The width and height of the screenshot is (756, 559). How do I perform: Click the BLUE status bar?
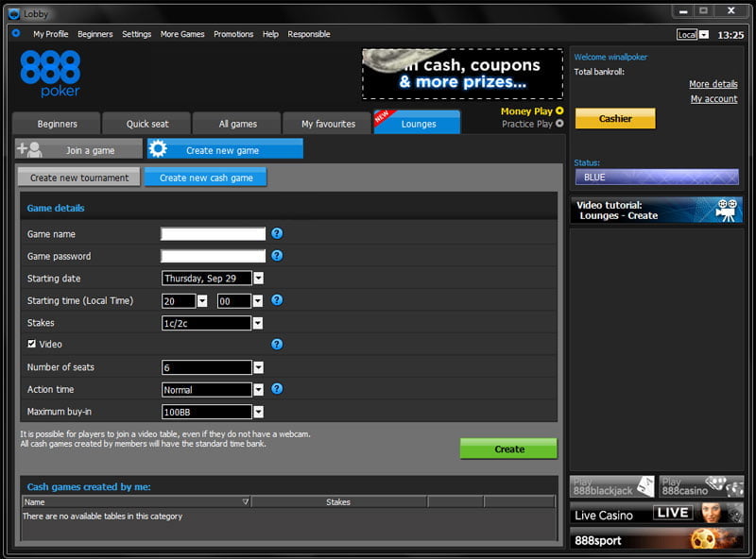pos(657,177)
